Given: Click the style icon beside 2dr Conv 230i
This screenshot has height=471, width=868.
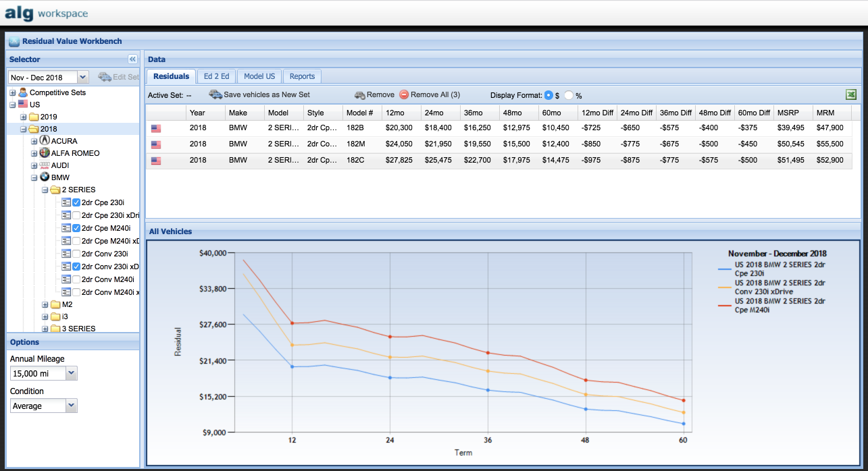Looking at the screenshot, I should (66, 254).
